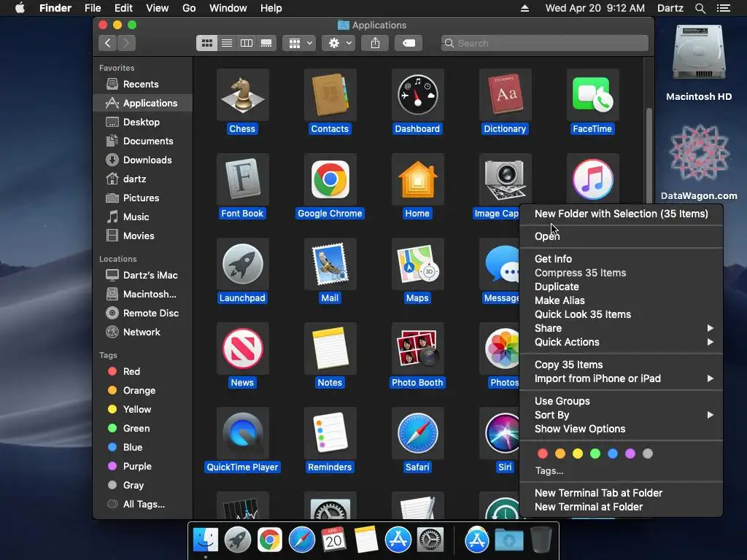Image resolution: width=747 pixels, height=560 pixels.
Task: Select the Dashboard app icon
Action: pyautogui.click(x=417, y=95)
